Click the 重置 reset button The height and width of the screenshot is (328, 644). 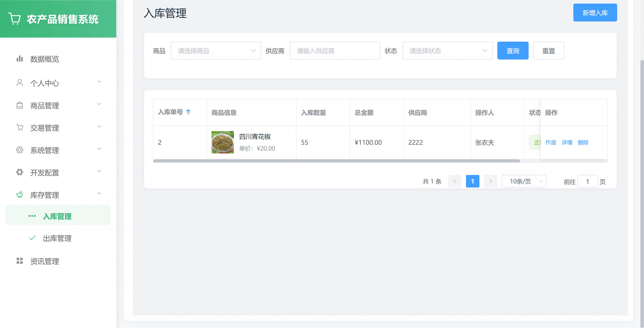coord(549,51)
